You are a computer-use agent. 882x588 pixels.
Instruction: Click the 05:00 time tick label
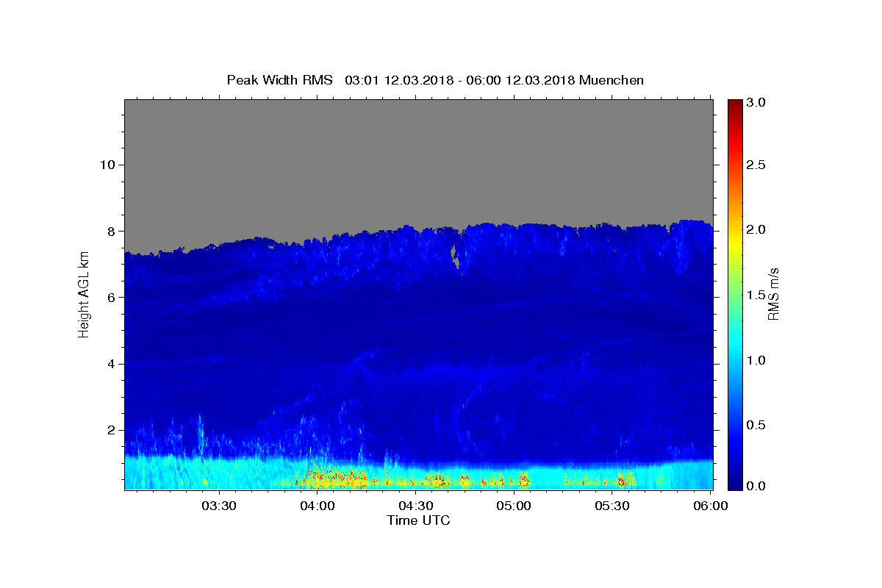514,506
